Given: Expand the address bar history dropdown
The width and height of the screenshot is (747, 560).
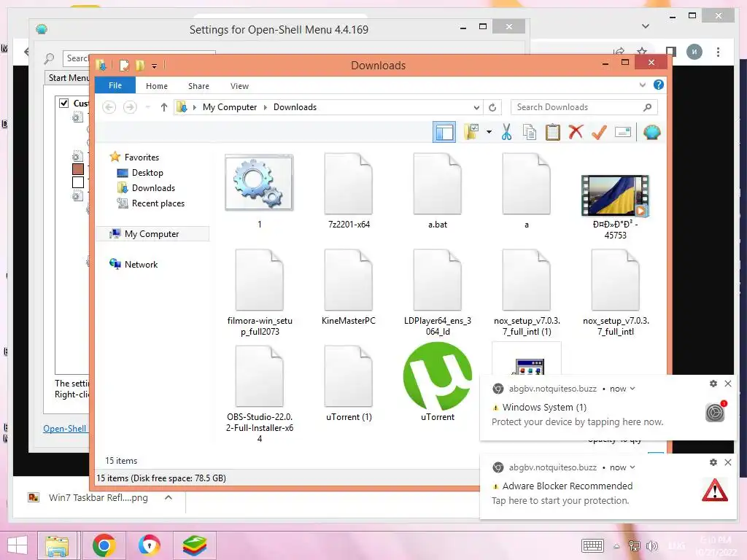Looking at the screenshot, I should pos(476,107).
